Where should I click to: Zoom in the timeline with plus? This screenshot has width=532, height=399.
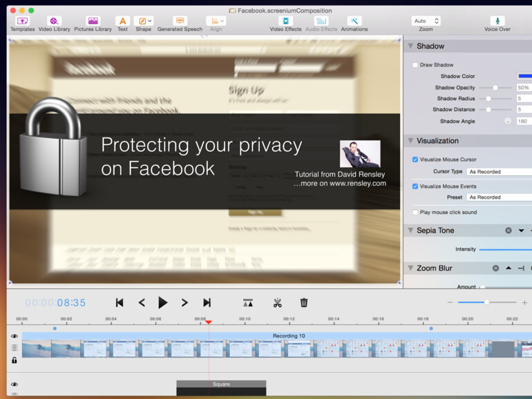524,302
